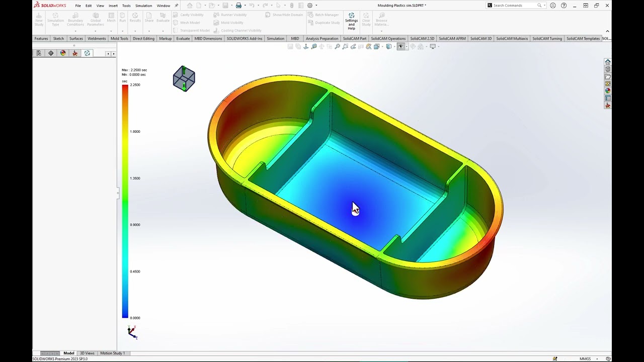Expand the Options gear dropdown arrow
Viewport: 644px width, 362px height.
coord(316,6)
